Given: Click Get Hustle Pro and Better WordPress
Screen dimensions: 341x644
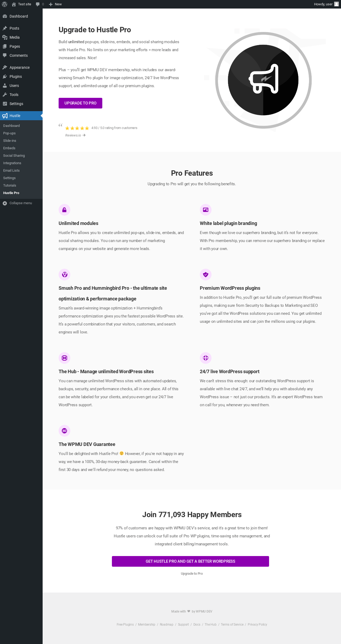Looking at the screenshot, I should point(190,561).
